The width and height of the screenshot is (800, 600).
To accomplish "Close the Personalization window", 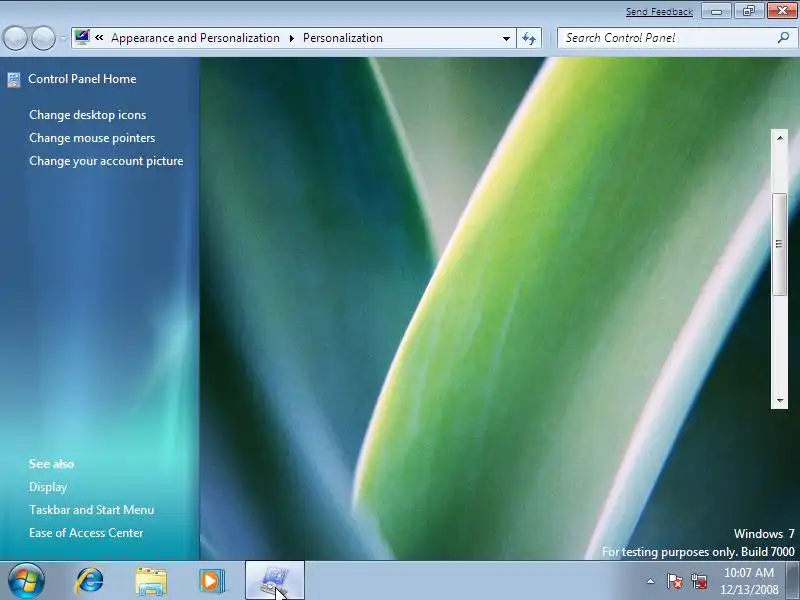I will click(782, 11).
